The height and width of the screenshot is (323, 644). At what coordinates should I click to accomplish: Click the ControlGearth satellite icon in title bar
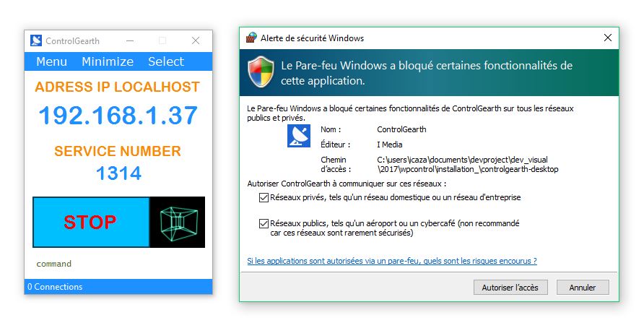tap(36, 40)
